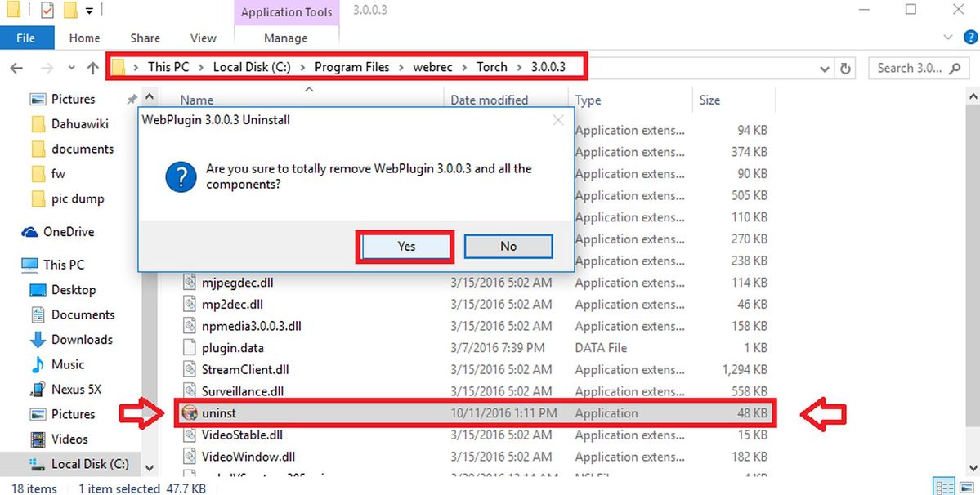Click Torch in the address path
The width and height of the screenshot is (980, 495).
coord(492,67)
